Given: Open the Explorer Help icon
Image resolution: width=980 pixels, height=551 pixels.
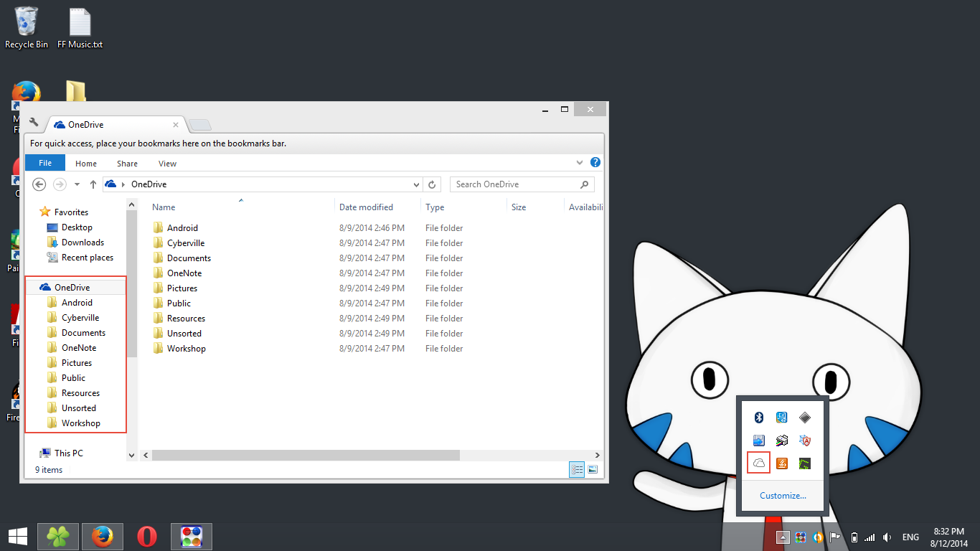Looking at the screenshot, I should tap(595, 163).
